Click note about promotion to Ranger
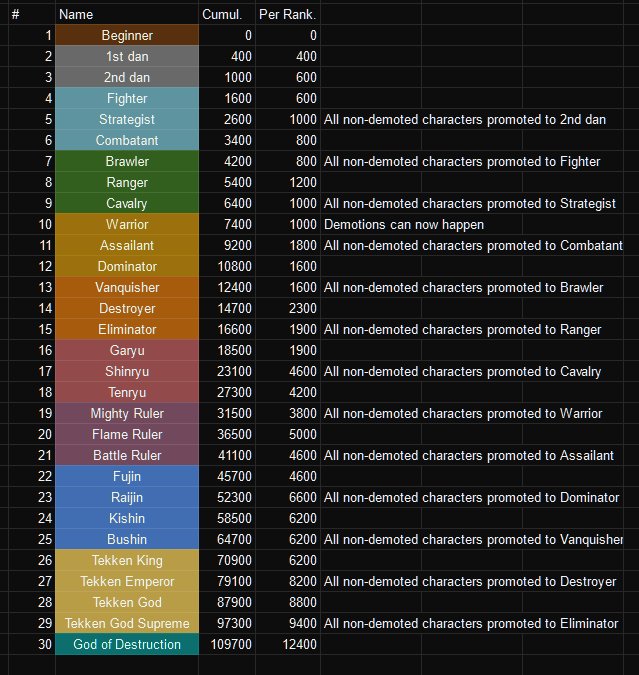The image size is (639, 675). coord(462,330)
